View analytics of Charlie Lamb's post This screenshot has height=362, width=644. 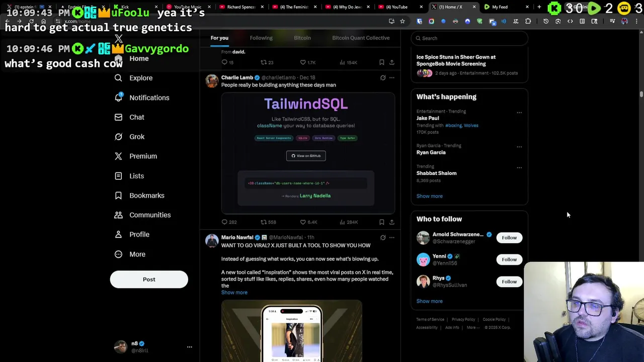coord(349,222)
